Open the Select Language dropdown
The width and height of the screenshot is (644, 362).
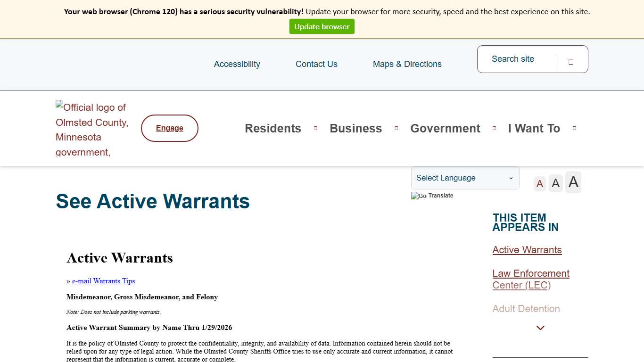(x=465, y=178)
